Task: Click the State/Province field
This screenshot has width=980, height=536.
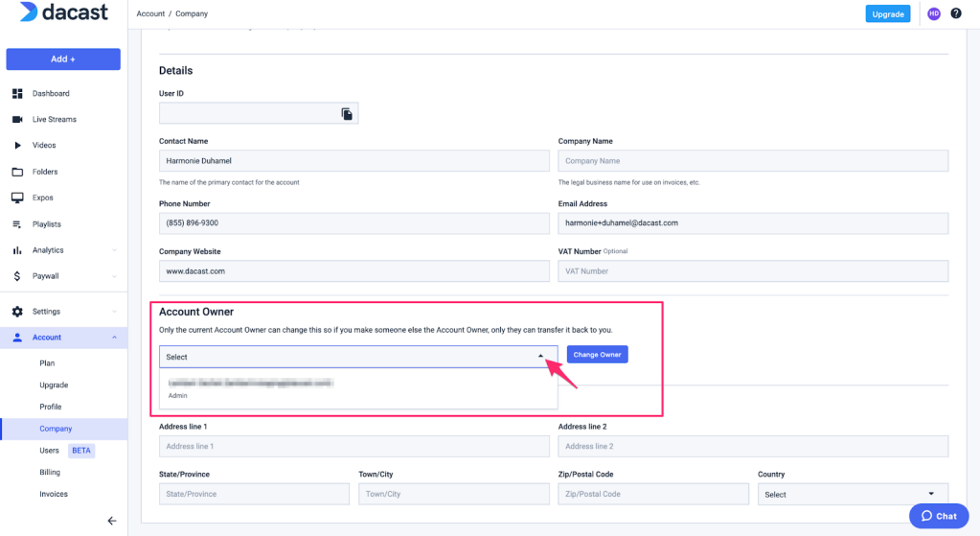Action: pos(255,494)
